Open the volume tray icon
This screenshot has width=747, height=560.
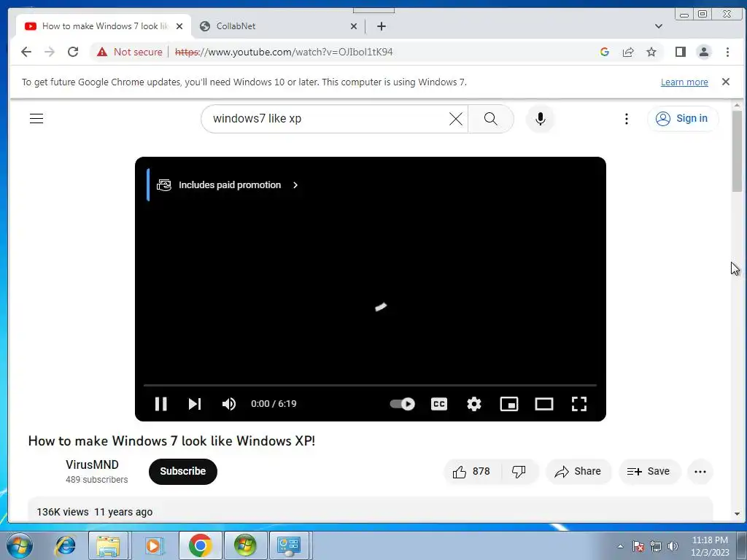coord(673,546)
